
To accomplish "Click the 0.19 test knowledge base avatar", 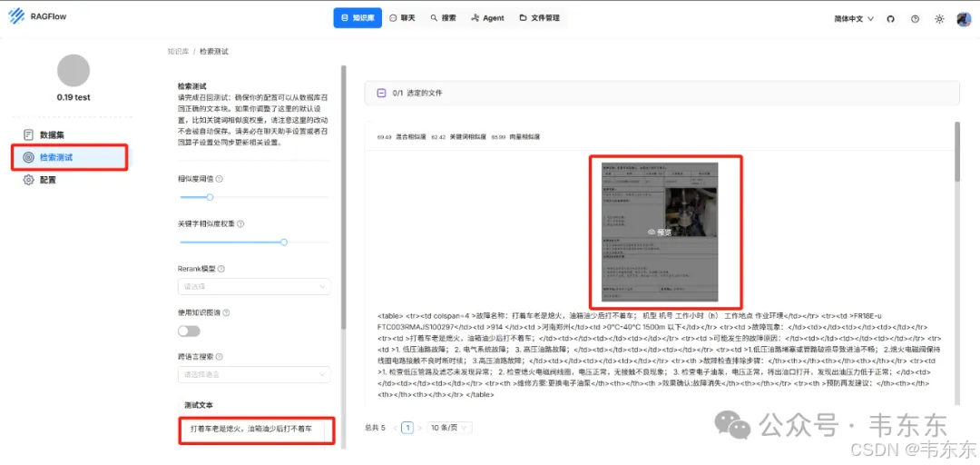I will tap(73, 70).
